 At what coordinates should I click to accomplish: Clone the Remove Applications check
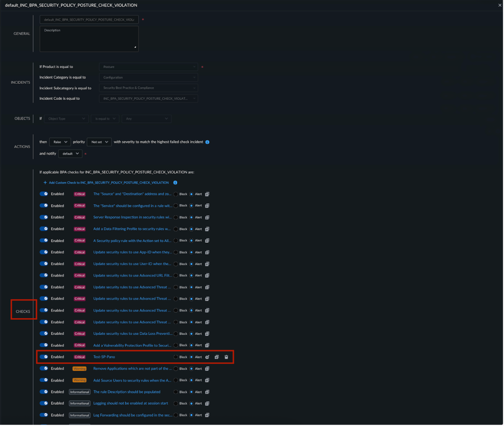click(x=207, y=369)
